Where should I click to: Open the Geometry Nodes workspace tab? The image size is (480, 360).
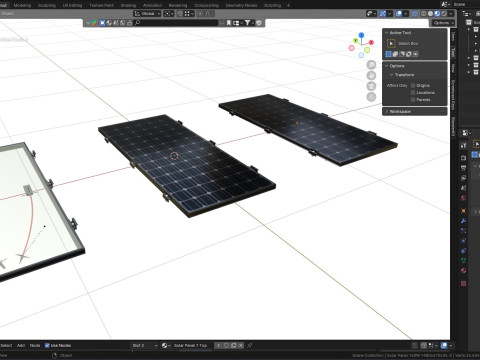241,5
